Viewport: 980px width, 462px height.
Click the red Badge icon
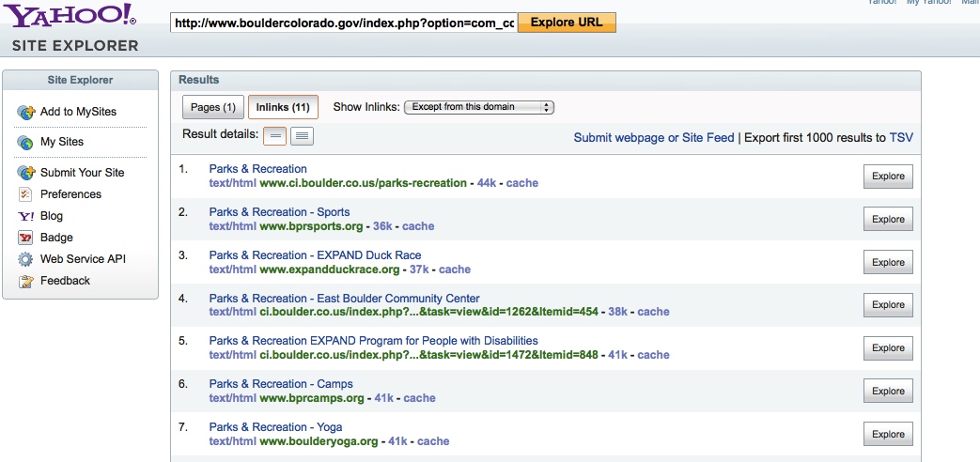[25, 238]
